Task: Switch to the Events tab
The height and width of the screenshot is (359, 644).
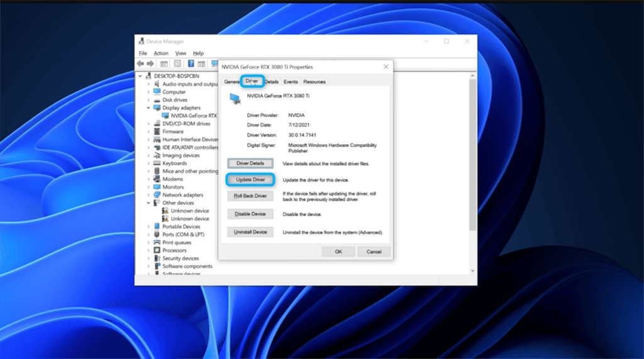Action: coord(291,82)
